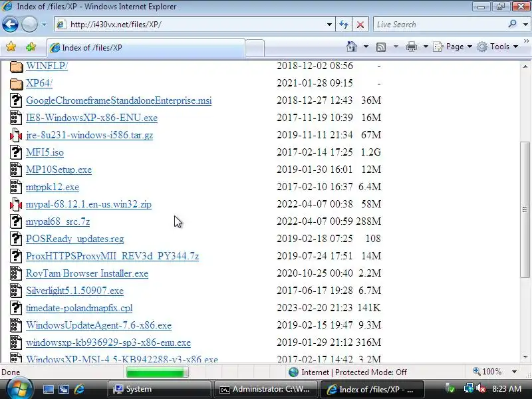The image size is (532, 399).
Task: Click the binary icon beside Silverlight5.1.50907.exe
Action: (16, 291)
